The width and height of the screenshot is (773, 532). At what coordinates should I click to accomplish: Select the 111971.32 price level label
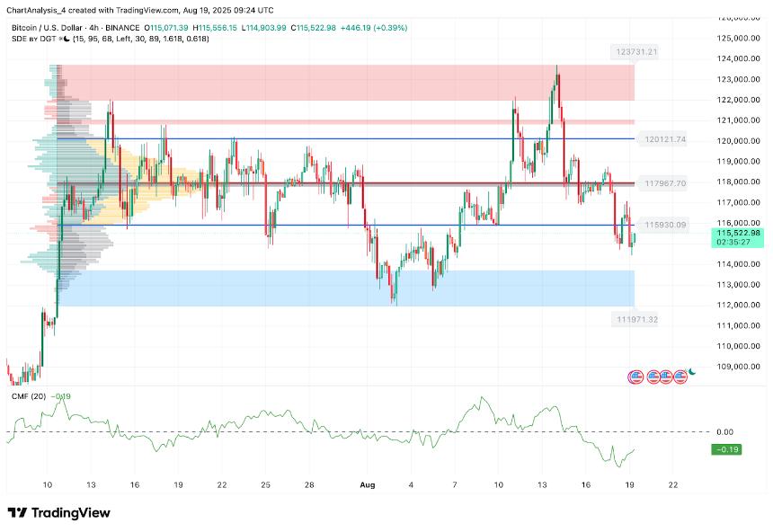point(637,319)
